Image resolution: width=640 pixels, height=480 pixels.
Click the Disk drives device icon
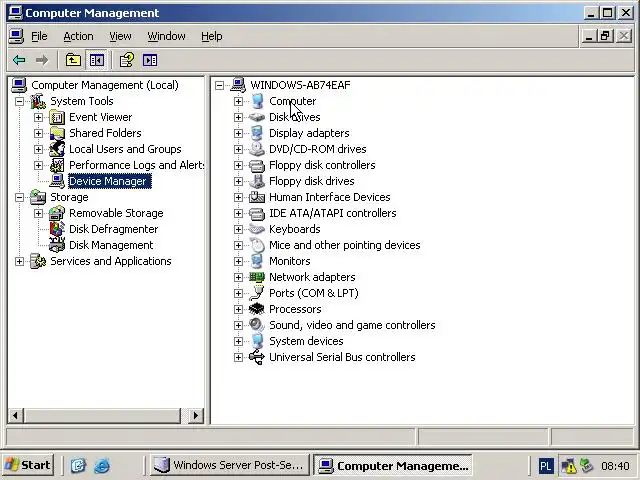pos(257,118)
